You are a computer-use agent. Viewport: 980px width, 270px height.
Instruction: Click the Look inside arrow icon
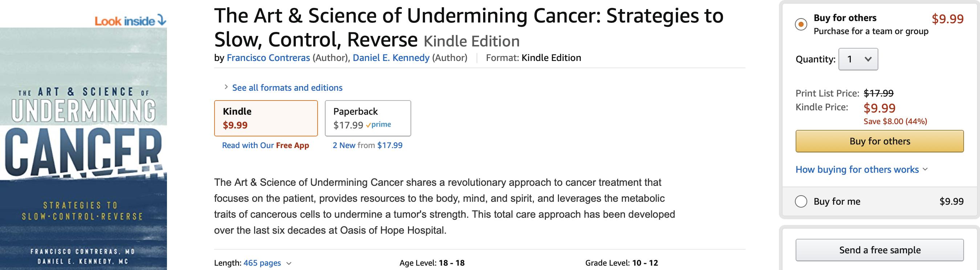pyautogui.click(x=162, y=20)
